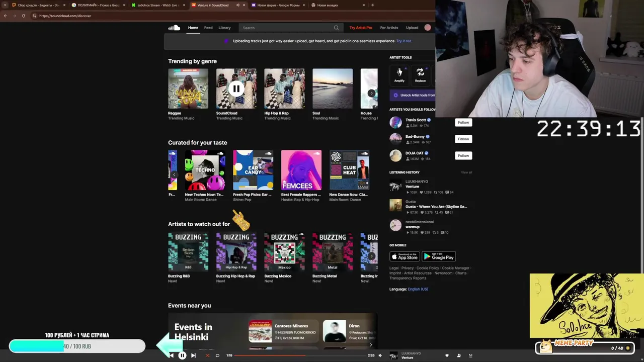Screen dimensions: 644x362
Task: Follow DOJA CAT
Action: click(x=463, y=155)
